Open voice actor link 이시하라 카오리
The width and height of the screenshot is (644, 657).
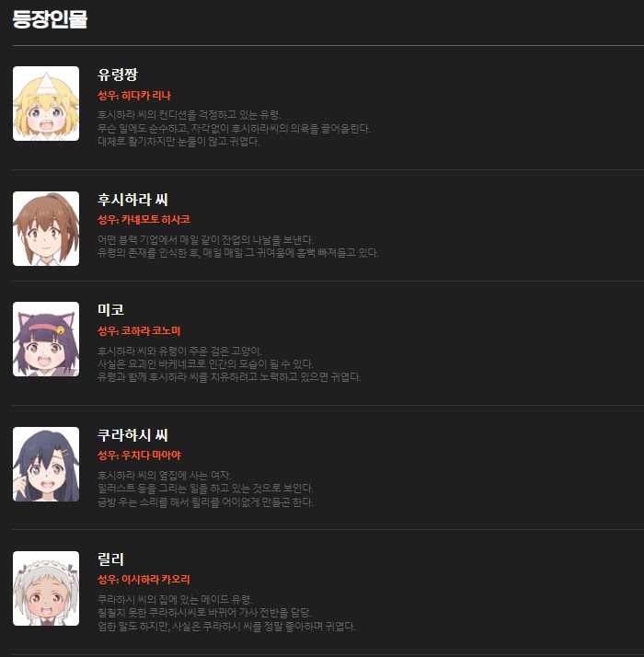point(155,580)
